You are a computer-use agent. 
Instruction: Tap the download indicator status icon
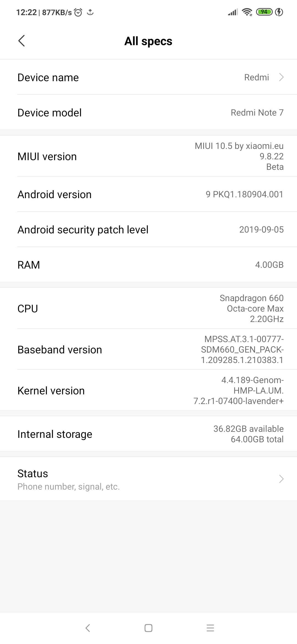pos(90,12)
